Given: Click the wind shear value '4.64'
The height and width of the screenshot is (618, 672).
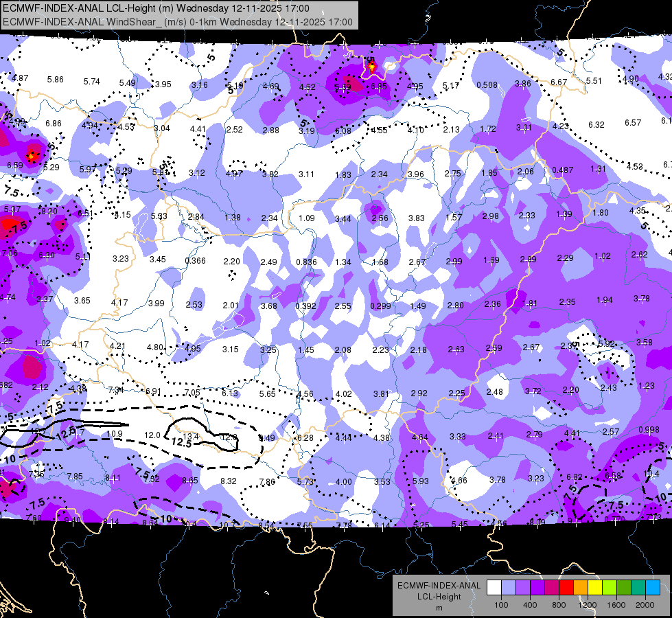Looking at the screenshot, I should 419,437.
